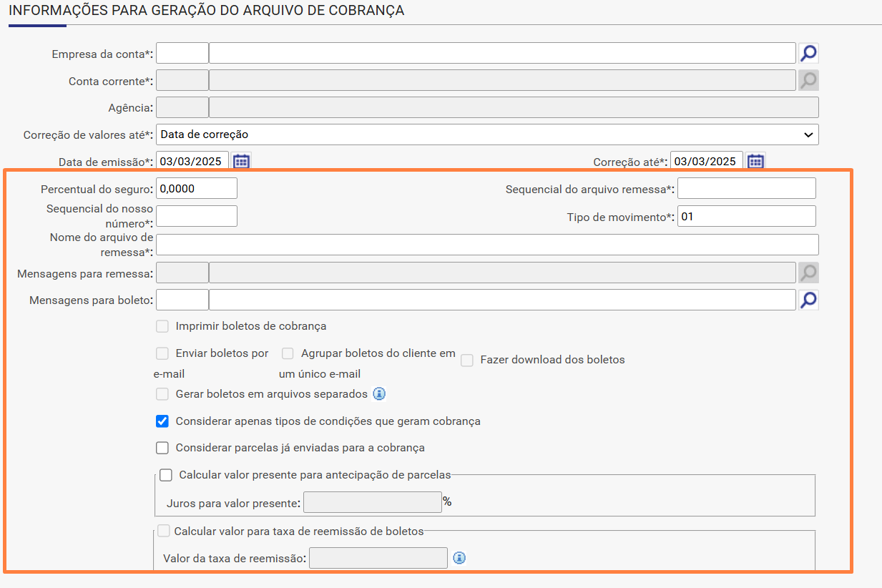Enable Enviar boletos por e-mail checkbox

pyautogui.click(x=162, y=353)
